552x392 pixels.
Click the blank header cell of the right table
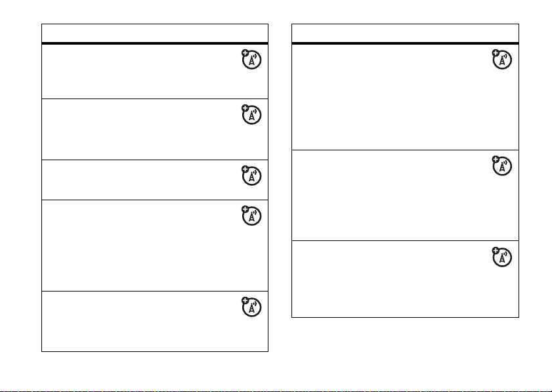tap(405, 33)
